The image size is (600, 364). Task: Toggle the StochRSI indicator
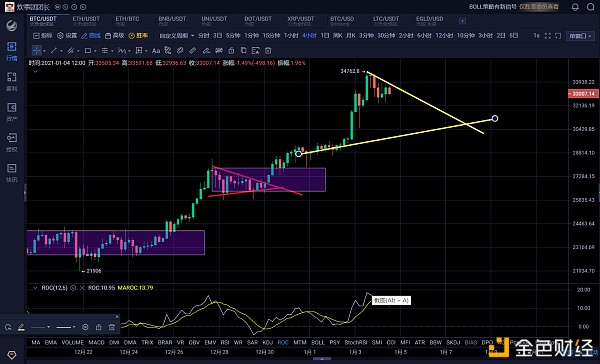[x=356, y=342]
